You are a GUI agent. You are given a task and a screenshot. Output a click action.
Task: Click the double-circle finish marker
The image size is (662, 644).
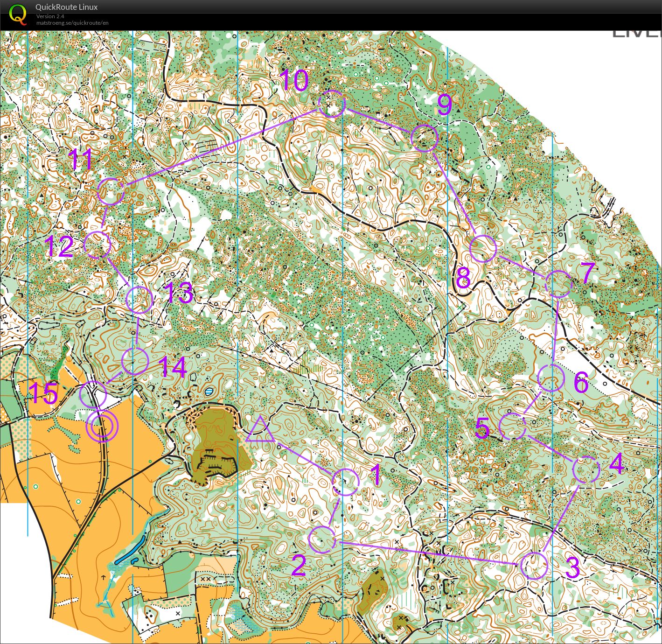(102, 426)
